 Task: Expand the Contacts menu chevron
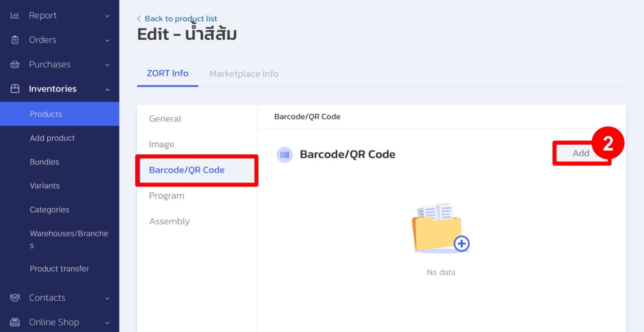(108, 298)
